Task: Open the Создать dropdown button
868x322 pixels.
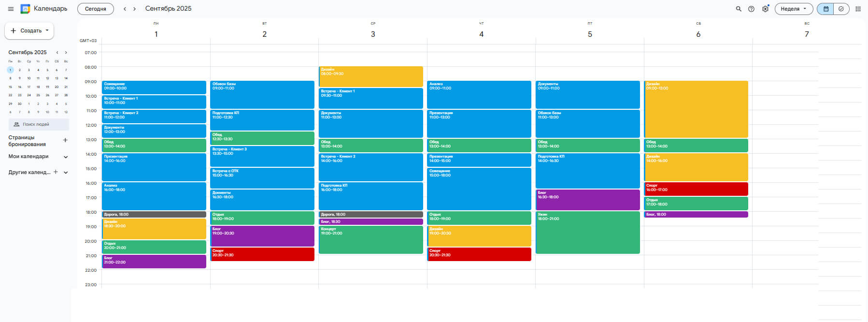Action: pyautogui.click(x=29, y=30)
